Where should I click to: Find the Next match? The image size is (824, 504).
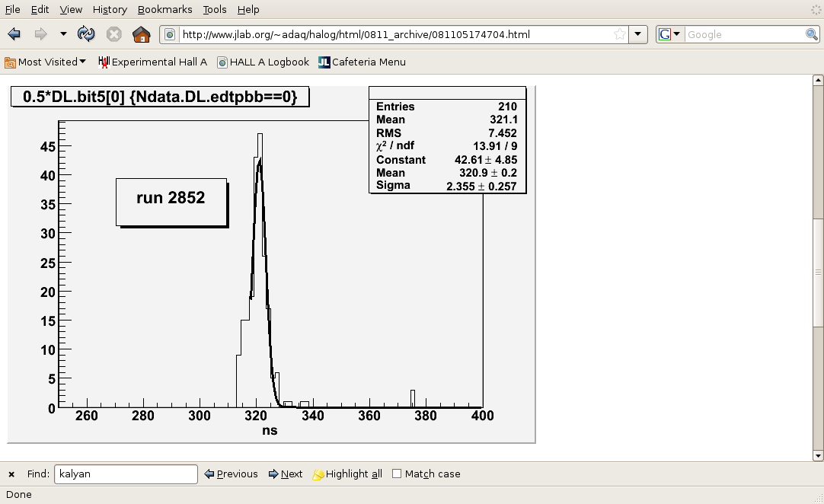coord(286,474)
